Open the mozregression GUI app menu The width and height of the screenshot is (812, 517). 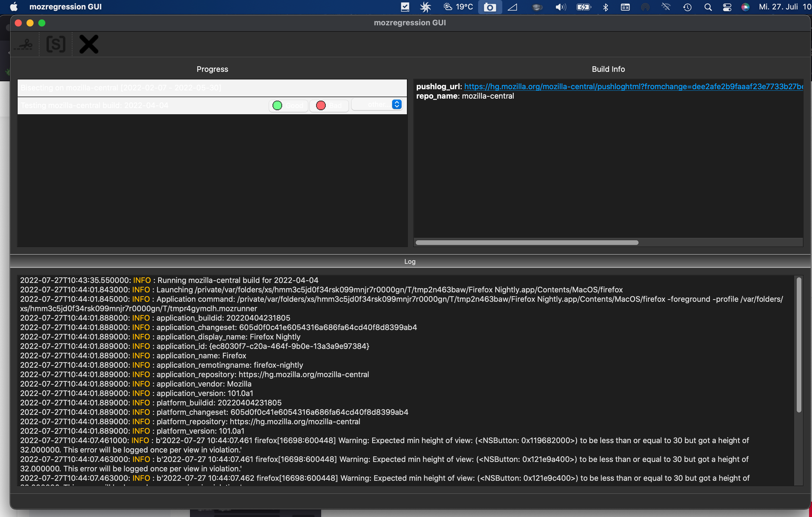(x=66, y=7)
